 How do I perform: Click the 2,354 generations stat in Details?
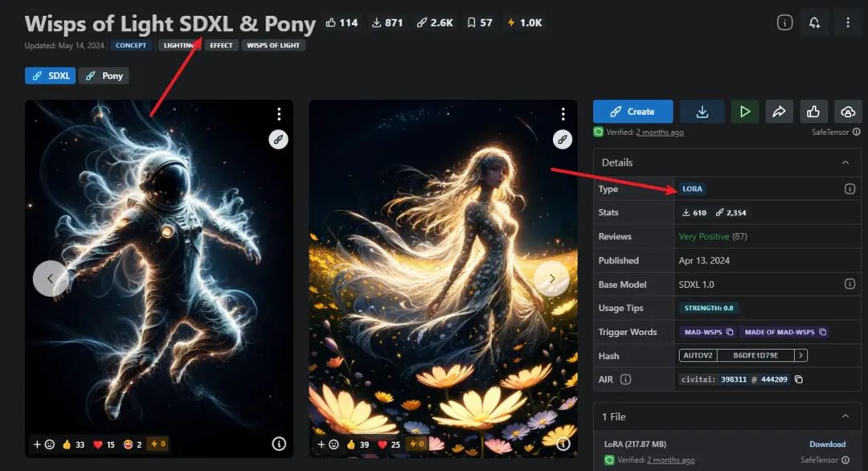pos(731,212)
